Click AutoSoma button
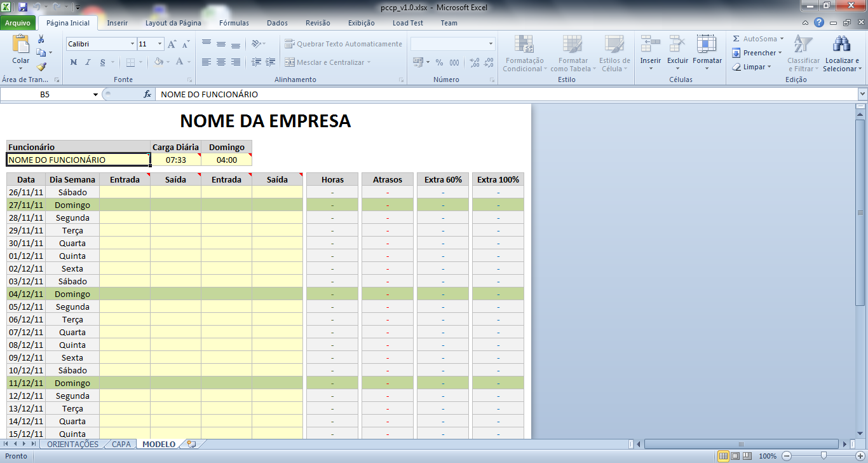The height and width of the screenshot is (463, 868). [755, 39]
